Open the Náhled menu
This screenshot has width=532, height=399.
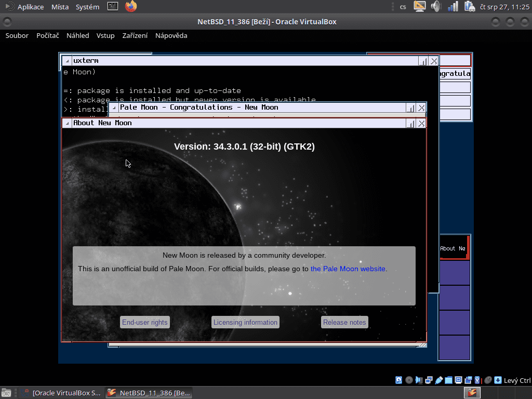pyautogui.click(x=78, y=35)
